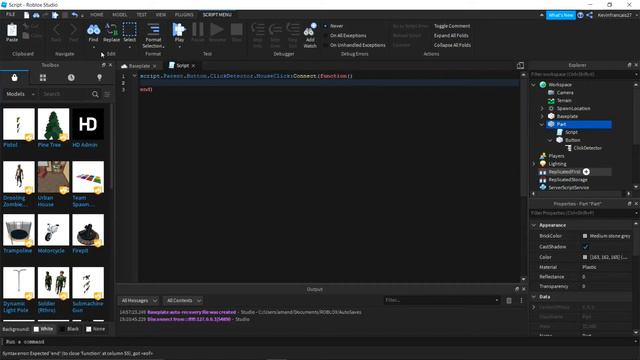Click the undo arrow in quick access bar
This screenshot has width=640, height=360.
coord(74,15)
